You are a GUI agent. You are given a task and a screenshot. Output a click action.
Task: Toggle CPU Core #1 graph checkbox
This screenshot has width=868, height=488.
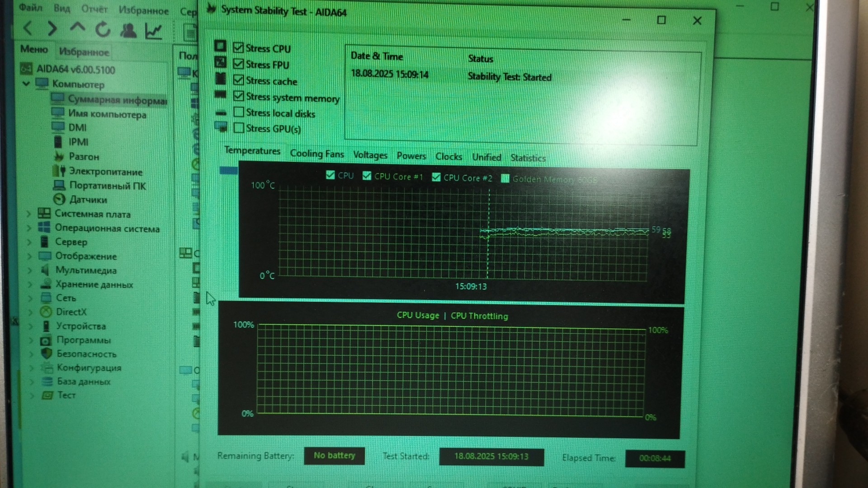(x=367, y=176)
